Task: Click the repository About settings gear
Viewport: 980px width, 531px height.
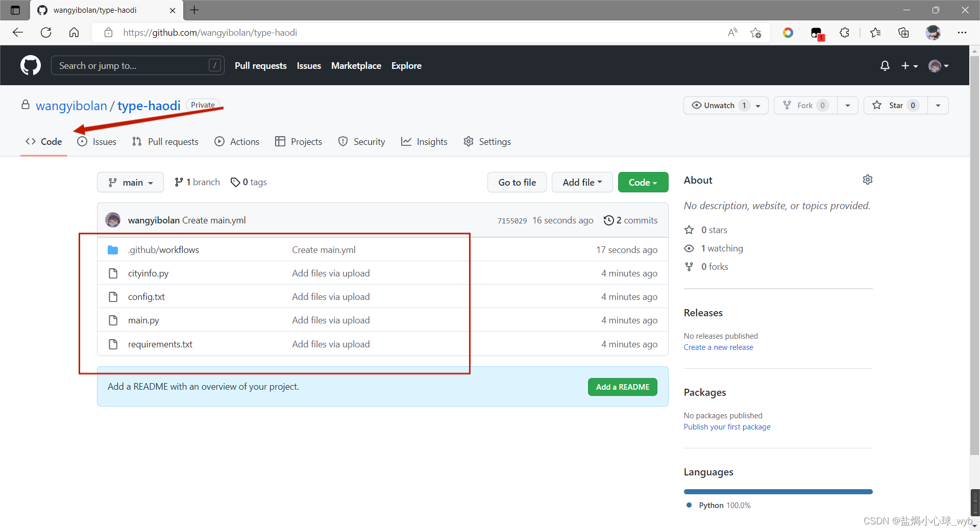Action: click(868, 180)
